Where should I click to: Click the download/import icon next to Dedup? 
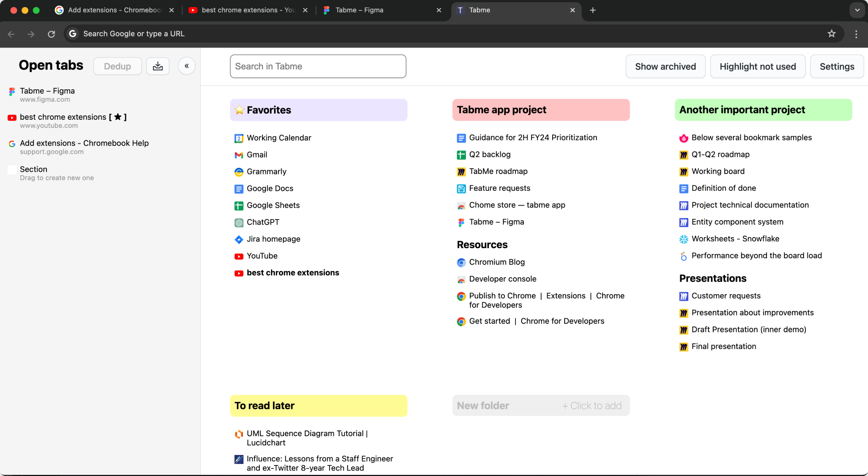coord(158,66)
